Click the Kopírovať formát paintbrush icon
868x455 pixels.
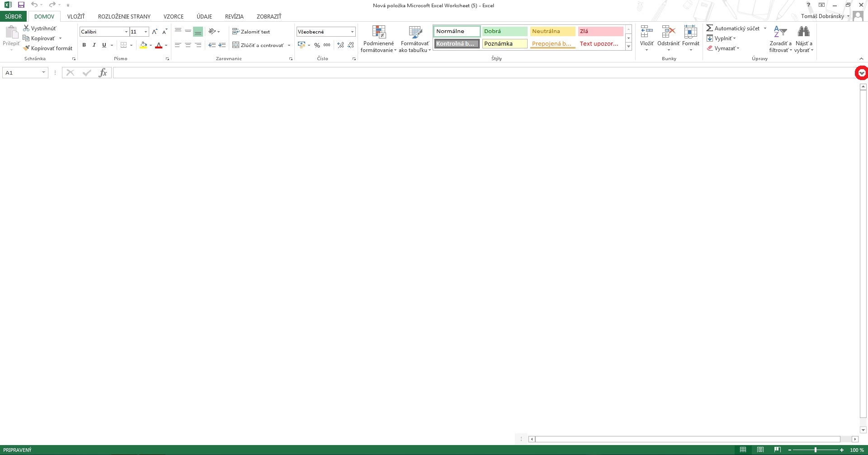point(26,48)
